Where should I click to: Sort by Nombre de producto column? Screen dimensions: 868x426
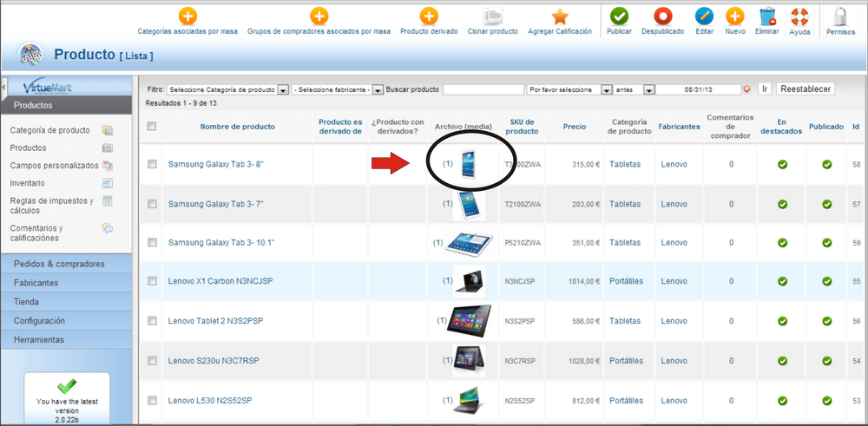click(x=238, y=127)
